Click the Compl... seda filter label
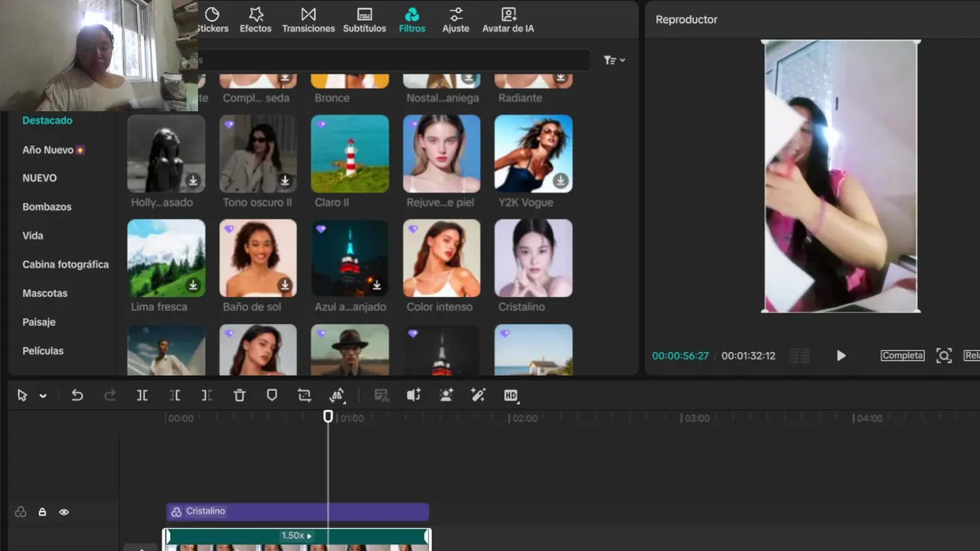 click(256, 98)
